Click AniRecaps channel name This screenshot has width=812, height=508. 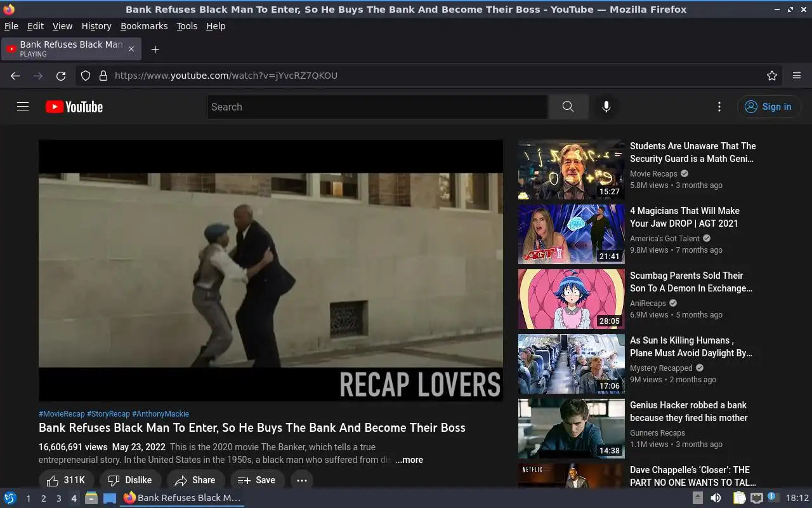click(x=648, y=304)
